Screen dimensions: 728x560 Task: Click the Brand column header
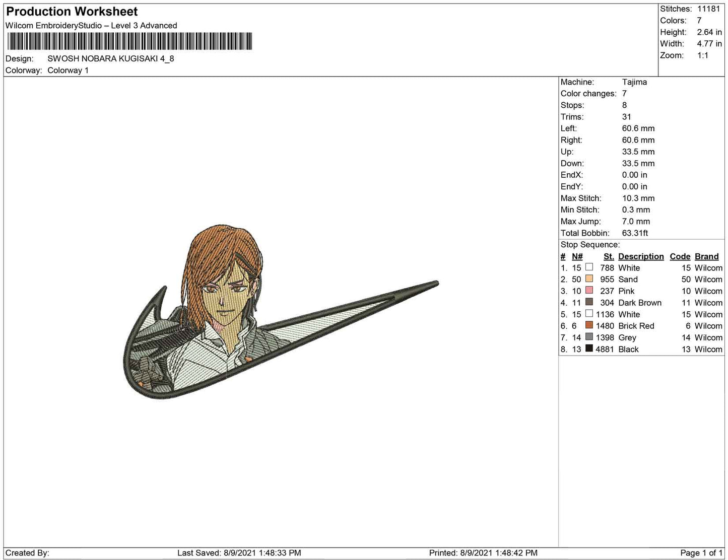(x=706, y=256)
